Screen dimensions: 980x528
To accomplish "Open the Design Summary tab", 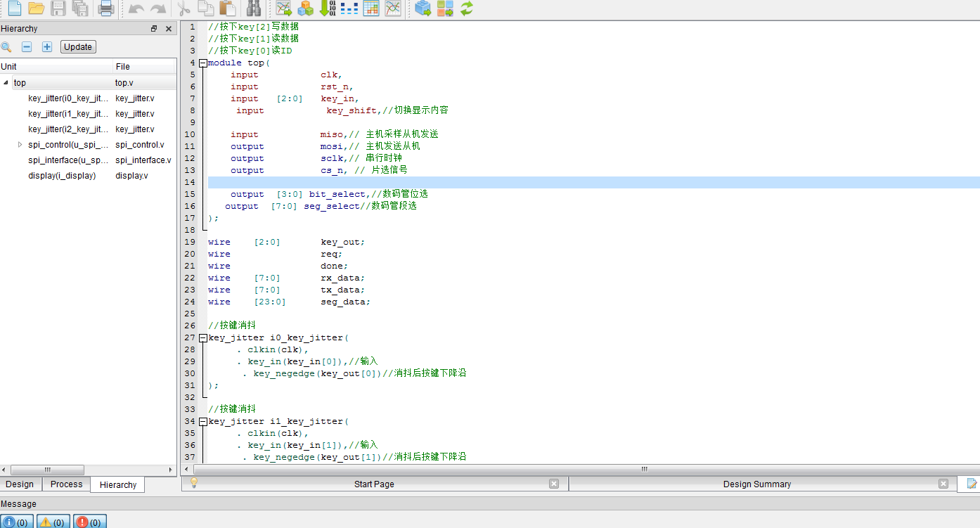I will 756,484.
